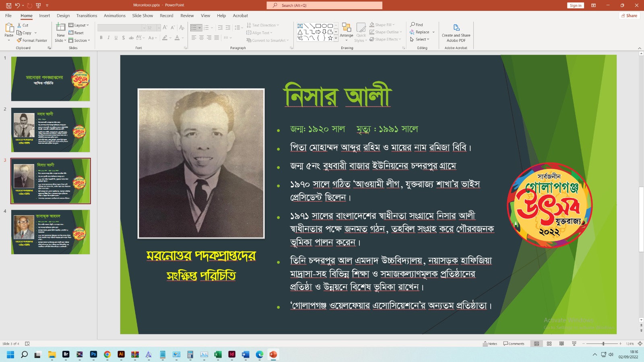Image resolution: width=644 pixels, height=362 pixels.
Task: Expand the Layout dropdown
Action: click(x=79, y=25)
